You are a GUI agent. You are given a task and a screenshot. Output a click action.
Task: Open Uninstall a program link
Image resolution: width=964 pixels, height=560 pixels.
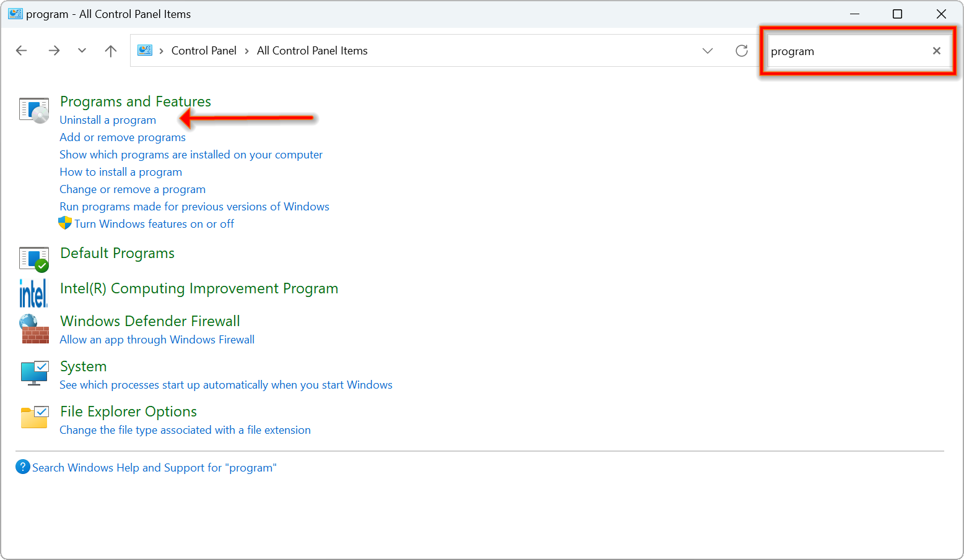[108, 120]
